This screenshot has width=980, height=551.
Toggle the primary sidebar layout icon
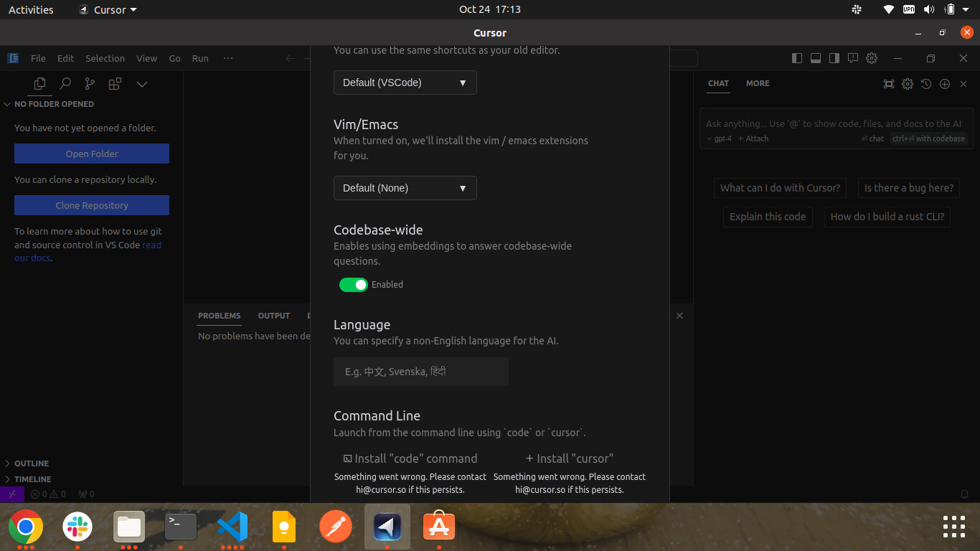point(797,58)
